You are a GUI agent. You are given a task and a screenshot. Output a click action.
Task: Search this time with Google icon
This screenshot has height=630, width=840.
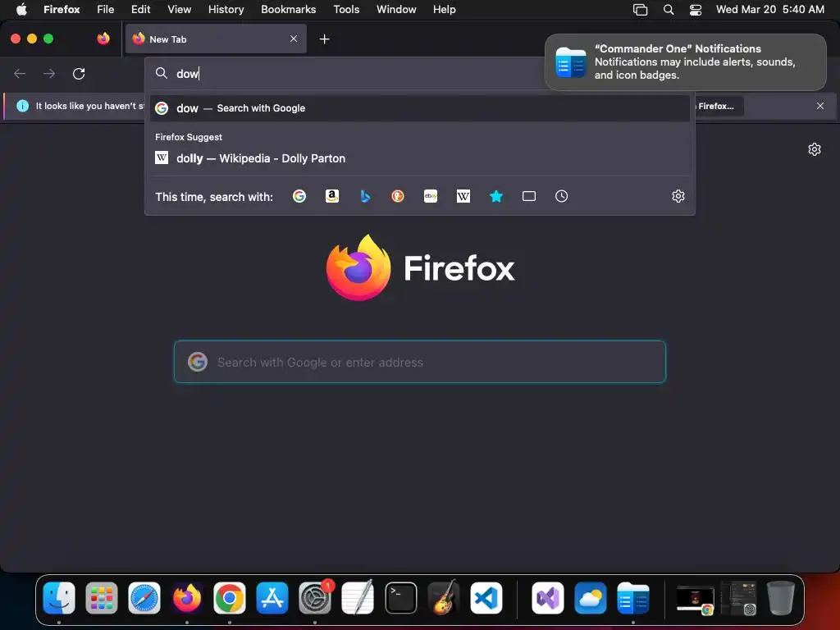[299, 196]
